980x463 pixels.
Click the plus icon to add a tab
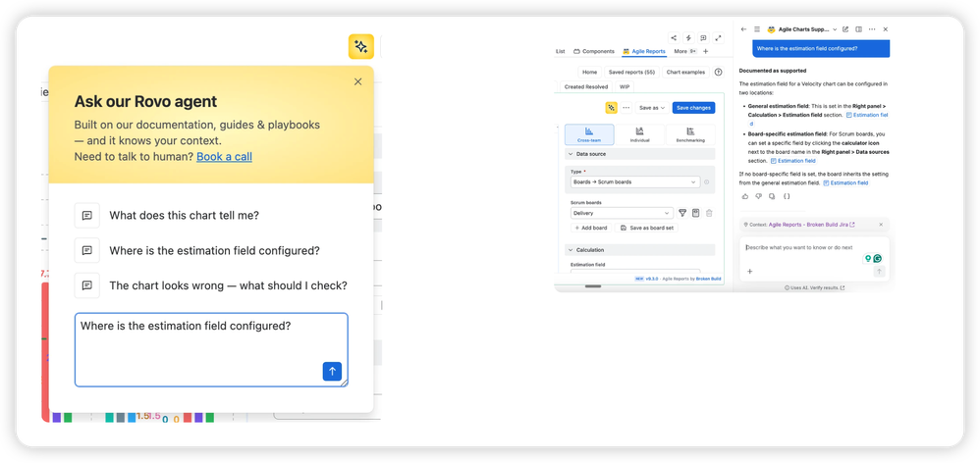[x=706, y=51]
